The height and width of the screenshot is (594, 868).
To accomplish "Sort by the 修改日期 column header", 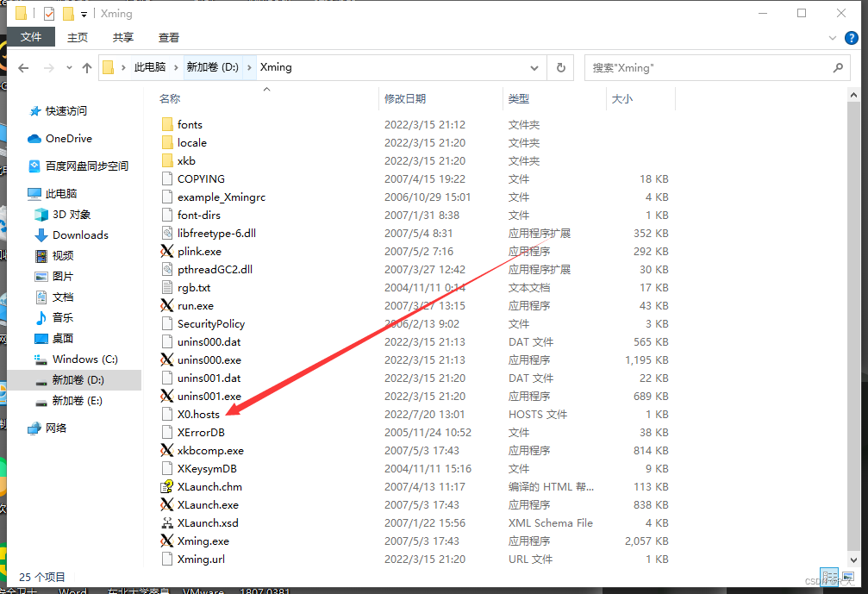I will click(x=405, y=98).
